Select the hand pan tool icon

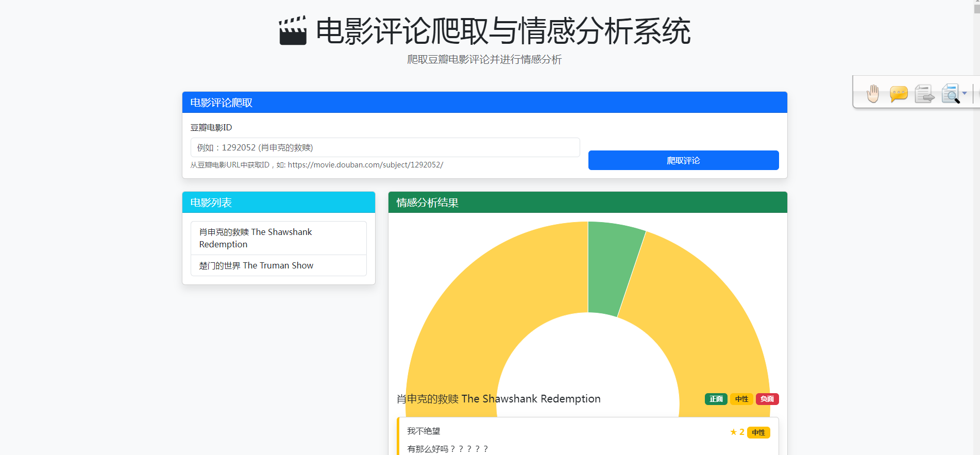[873, 94]
